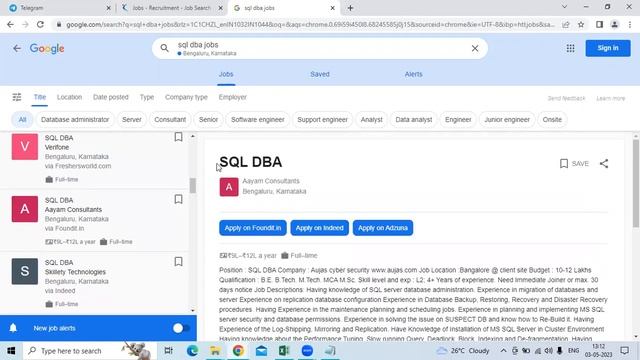Select the Employer filter tab
The height and width of the screenshot is (360, 640).
233,97
